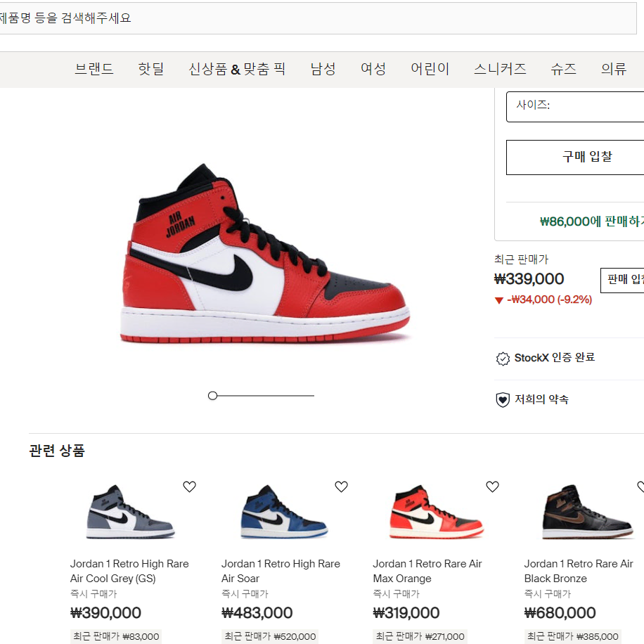Open the 사이즈 size dropdown
The image size is (644, 644).
click(575, 107)
